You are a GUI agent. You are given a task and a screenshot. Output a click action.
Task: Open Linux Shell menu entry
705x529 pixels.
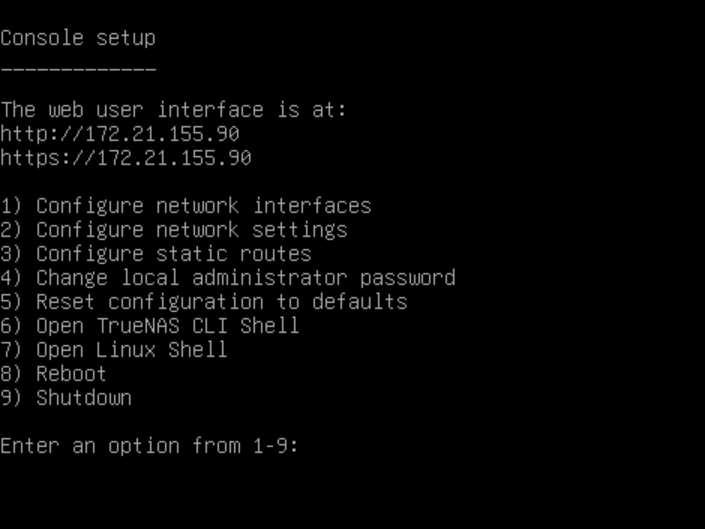(131, 350)
